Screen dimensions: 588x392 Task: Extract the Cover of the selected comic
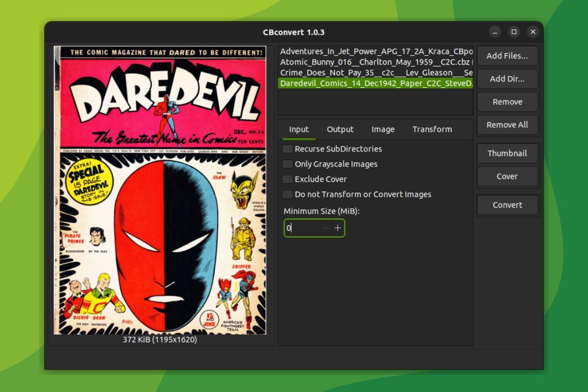[x=507, y=176]
